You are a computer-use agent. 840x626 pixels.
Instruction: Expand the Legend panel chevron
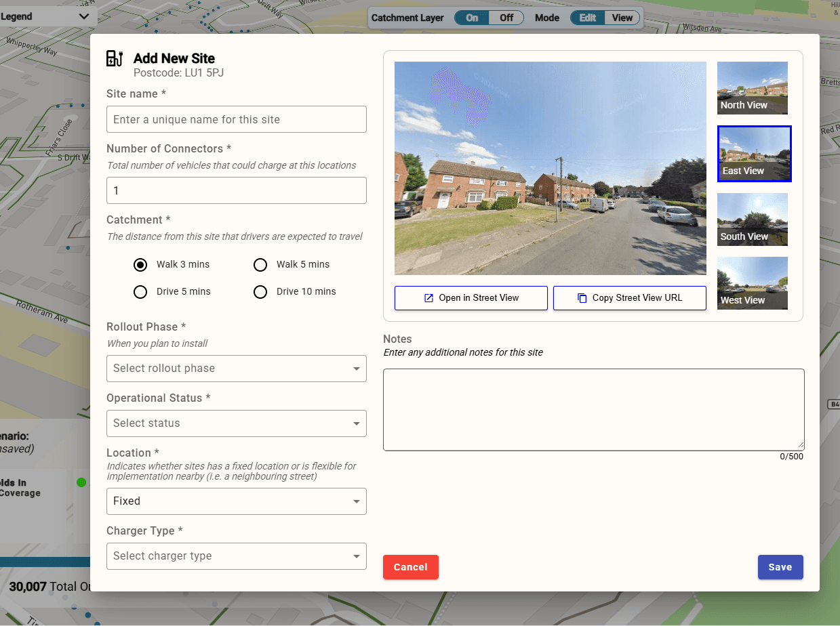click(x=83, y=16)
